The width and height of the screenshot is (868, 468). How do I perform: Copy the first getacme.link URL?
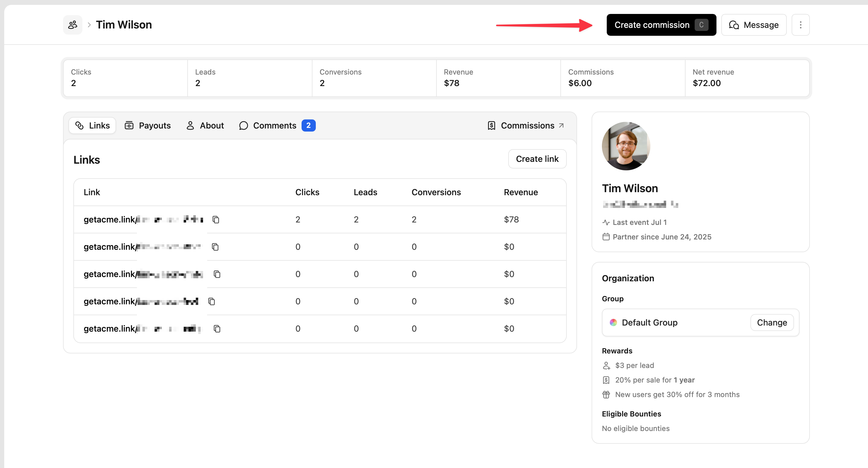point(216,220)
